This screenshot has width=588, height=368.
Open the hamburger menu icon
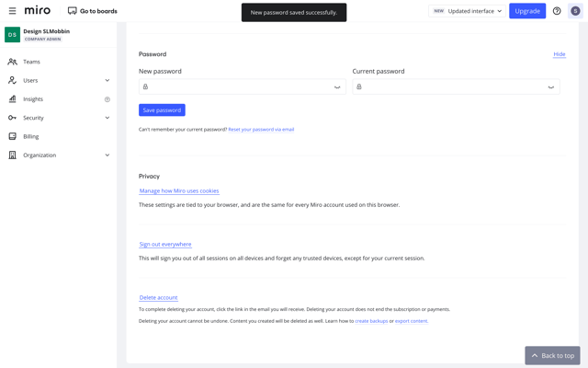(x=12, y=11)
